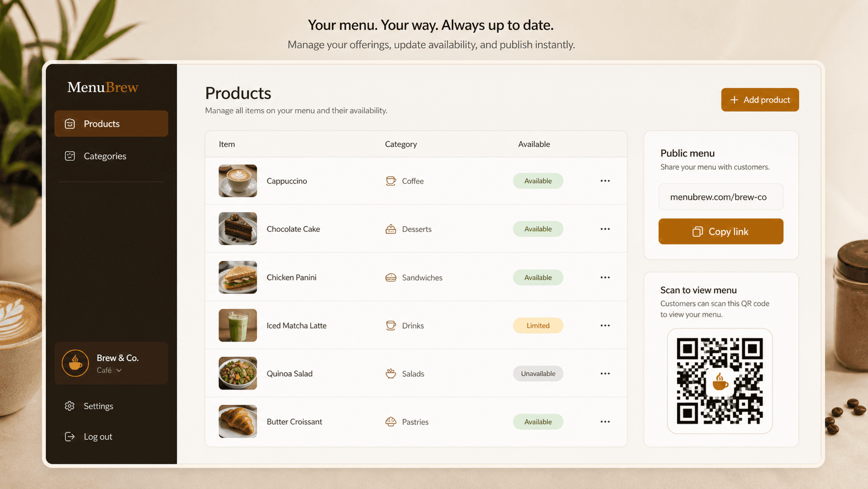Click the Desserts cake icon
The image size is (868, 489).
(x=391, y=229)
